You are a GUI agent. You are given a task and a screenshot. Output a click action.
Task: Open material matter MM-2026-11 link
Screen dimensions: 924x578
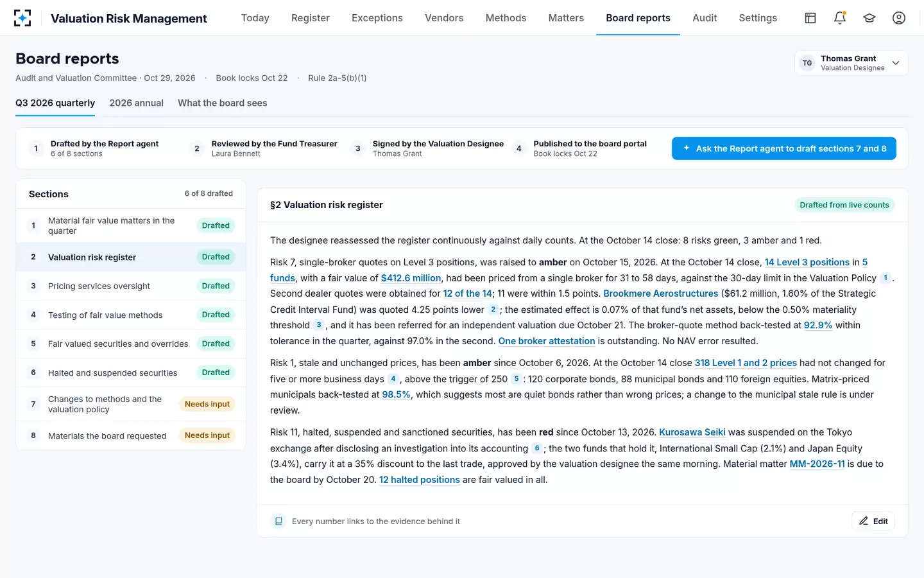pyautogui.click(x=817, y=464)
